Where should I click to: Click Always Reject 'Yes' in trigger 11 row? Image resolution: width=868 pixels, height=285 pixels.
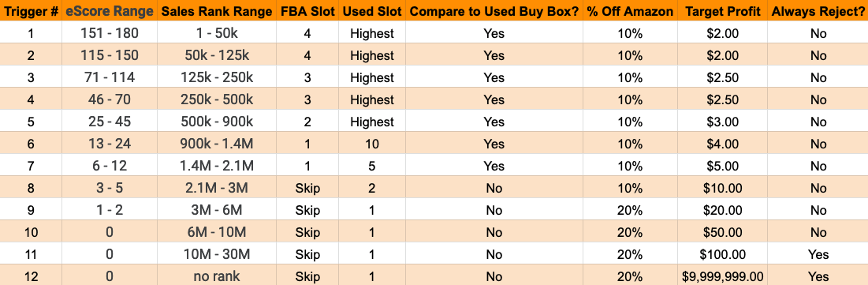818,254
